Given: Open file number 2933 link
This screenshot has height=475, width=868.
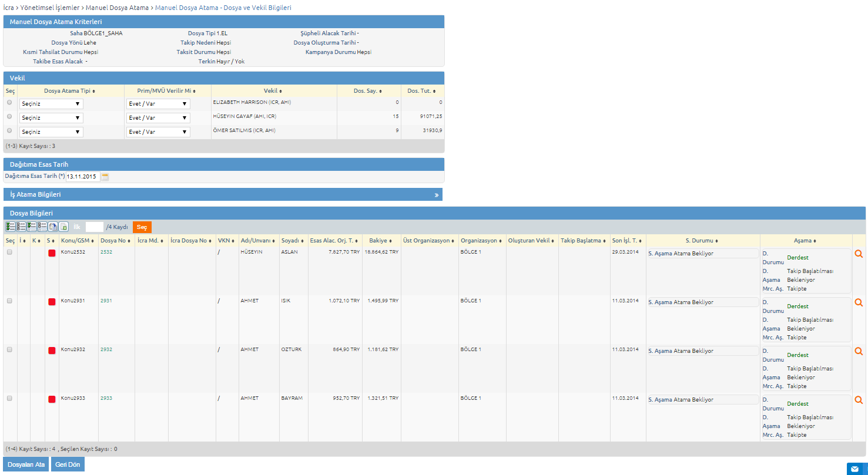Looking at the screenshot, I should (106, 398).
